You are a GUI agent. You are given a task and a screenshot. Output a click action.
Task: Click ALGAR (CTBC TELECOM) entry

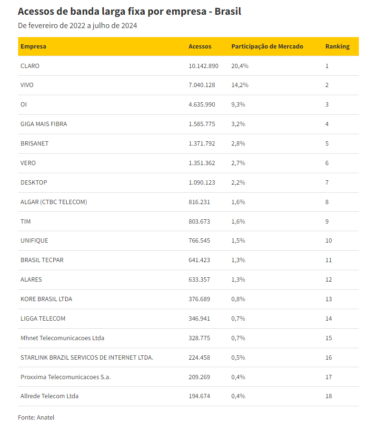pos(54,202)
